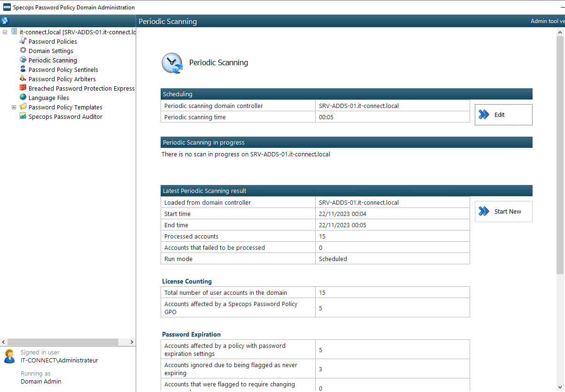Click the it-connect.local domain server icon

point(14,31)
